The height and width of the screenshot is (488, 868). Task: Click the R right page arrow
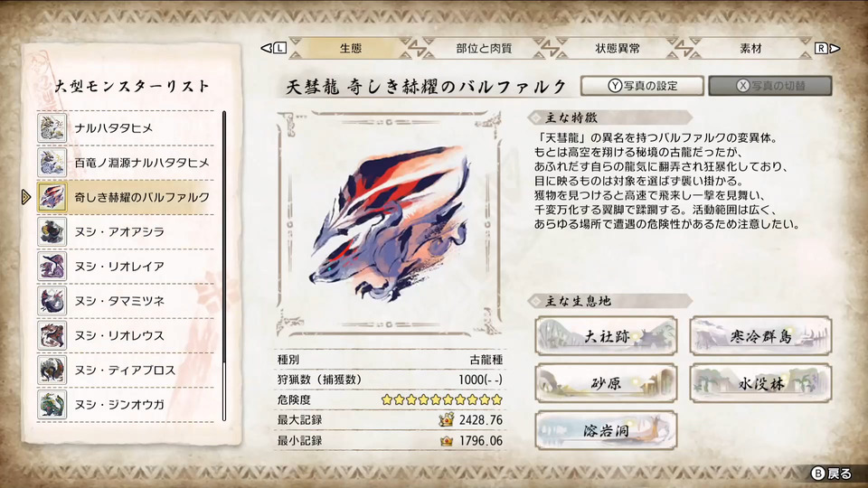pos(827,48)
